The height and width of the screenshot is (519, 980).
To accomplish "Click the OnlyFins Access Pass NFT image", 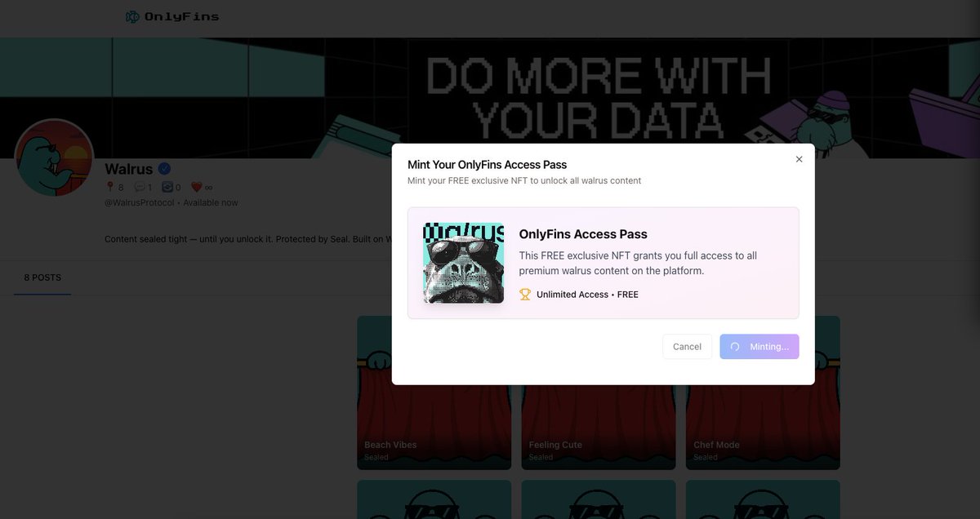I will click(463, 263).
